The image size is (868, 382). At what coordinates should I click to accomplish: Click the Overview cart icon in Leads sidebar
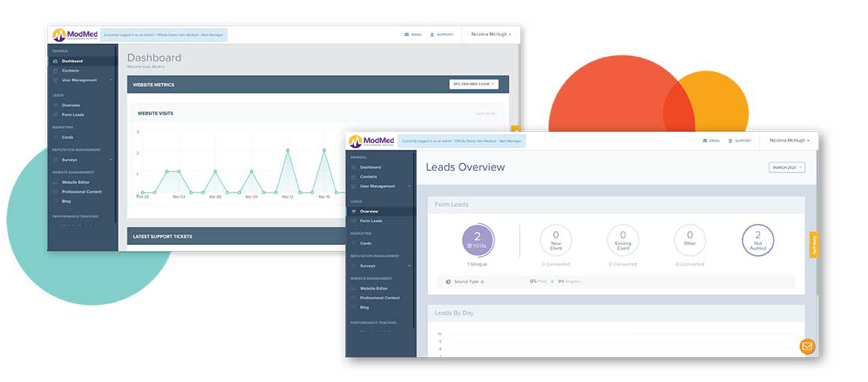pos(354,211)
